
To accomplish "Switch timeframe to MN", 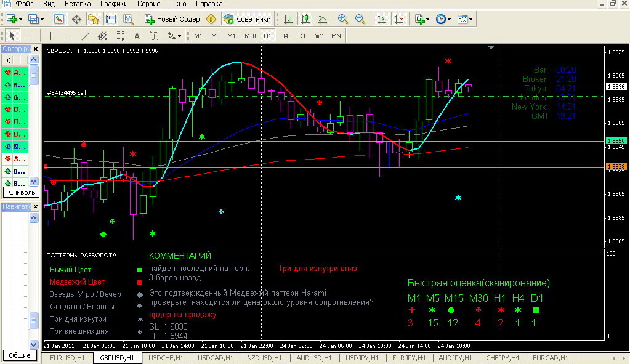I will 336,36.
